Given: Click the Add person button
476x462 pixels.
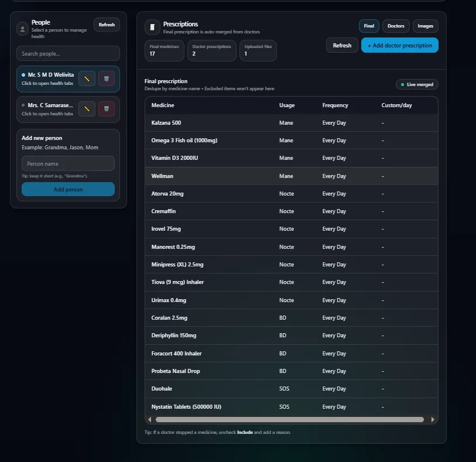Looking at the screenshot, I should point(68,189).
